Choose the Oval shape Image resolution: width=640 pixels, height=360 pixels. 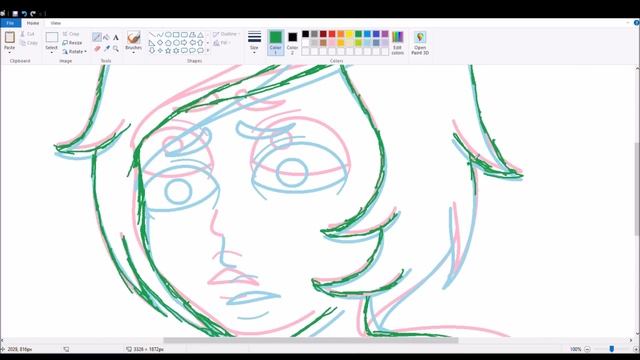pos(168,35)
